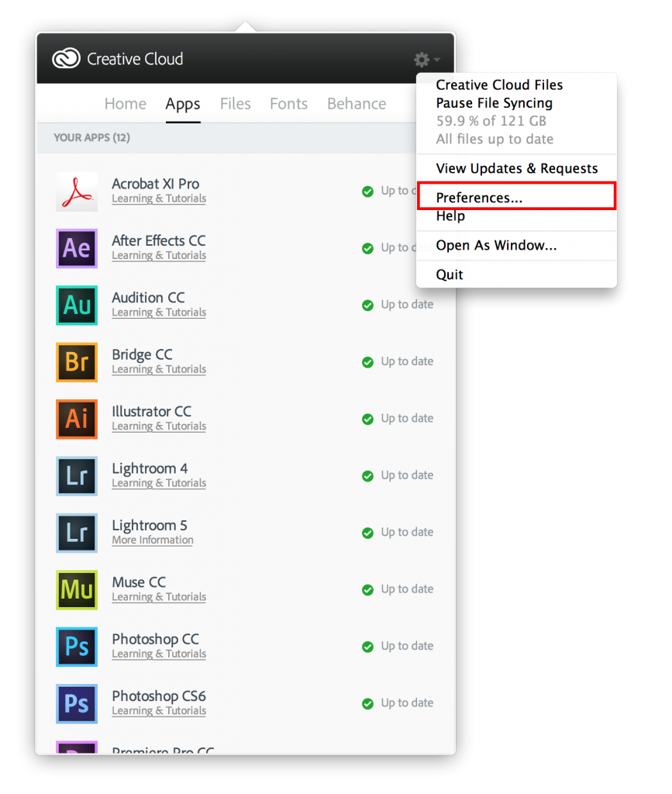Click the After Effects CC app name
Screen dimensions: 672x794
(x=158, y=240)
